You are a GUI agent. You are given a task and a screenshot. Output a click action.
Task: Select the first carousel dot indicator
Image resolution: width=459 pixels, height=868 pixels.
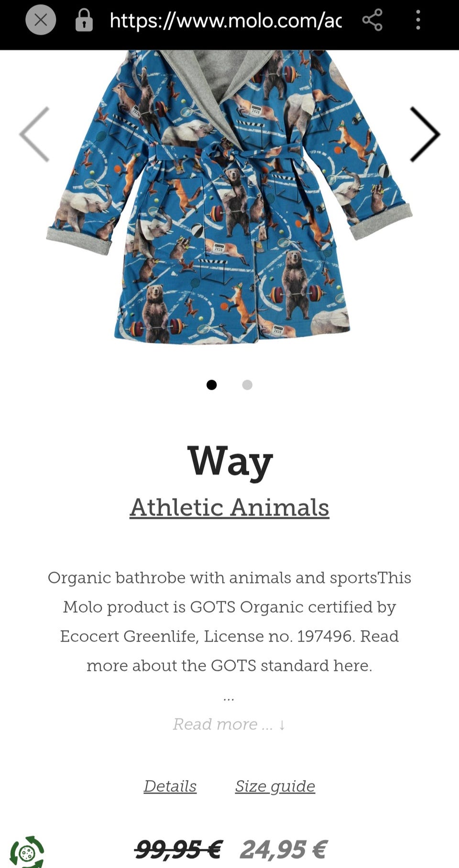coord(211,385)
